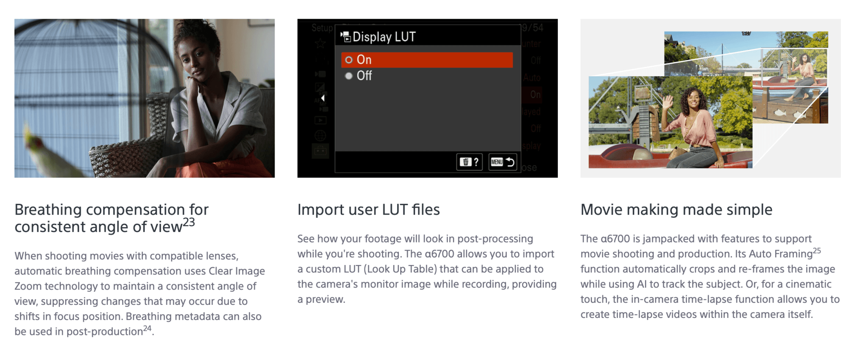Click the Import user LUT files heading
The image size is (868, 354).
pyautogui.click(x=368, y=210)
